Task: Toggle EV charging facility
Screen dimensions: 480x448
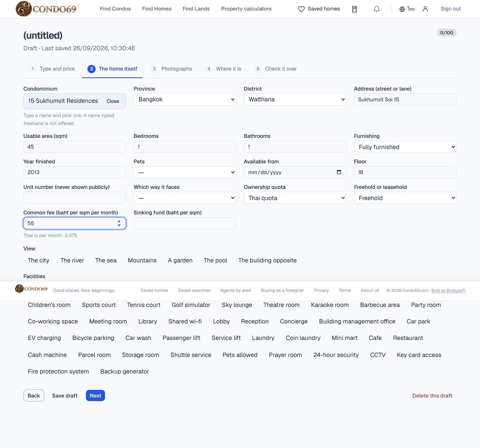Action: click(44, 338)
